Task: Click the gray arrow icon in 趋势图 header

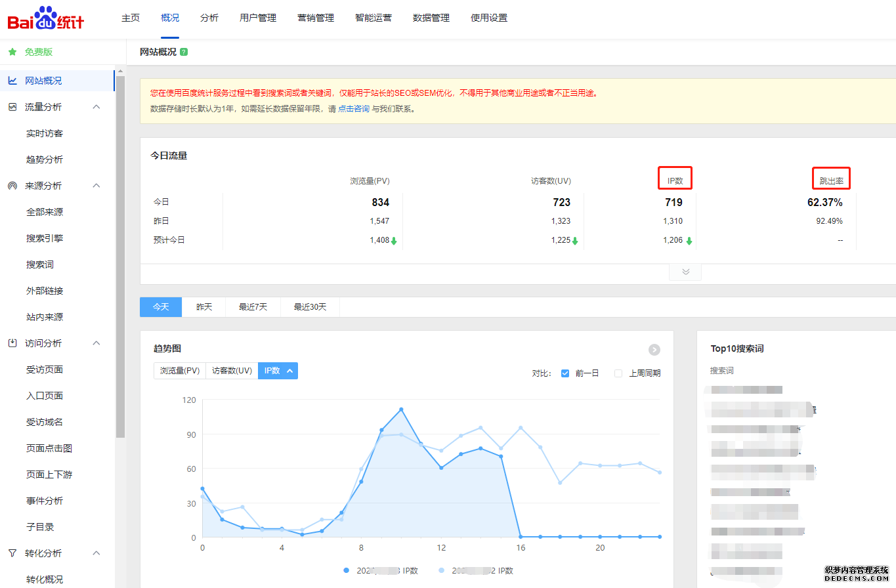Action: coord(654,350)
